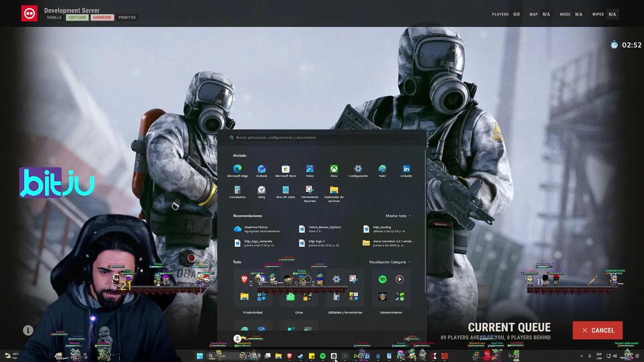Expand the Visualización: Categoría dropdown

click(x=390, y=262)
